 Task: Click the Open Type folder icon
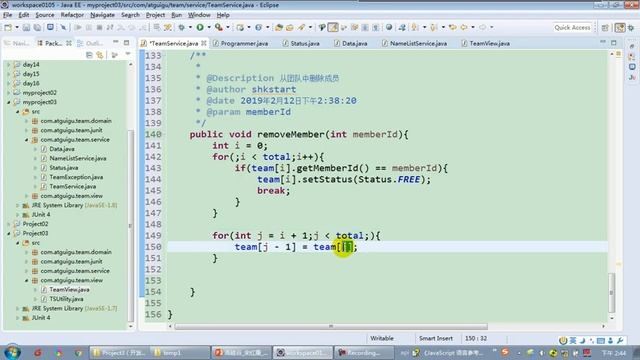[x=279, y=27]
